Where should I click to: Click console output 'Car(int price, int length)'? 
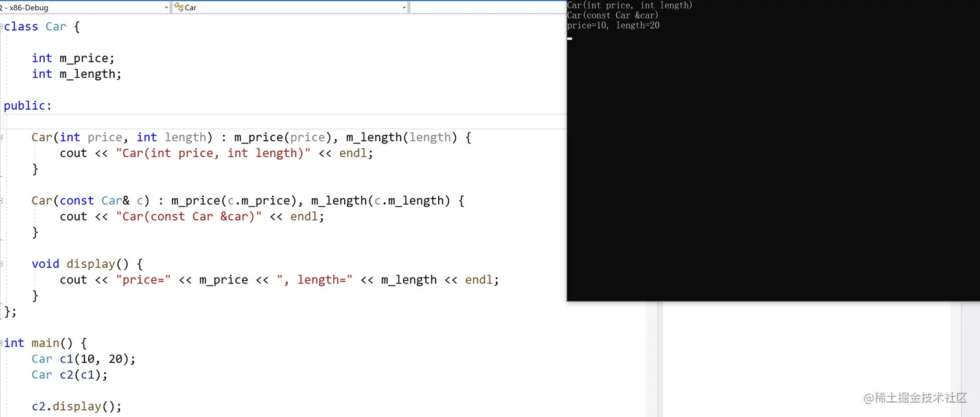(629, 5)
